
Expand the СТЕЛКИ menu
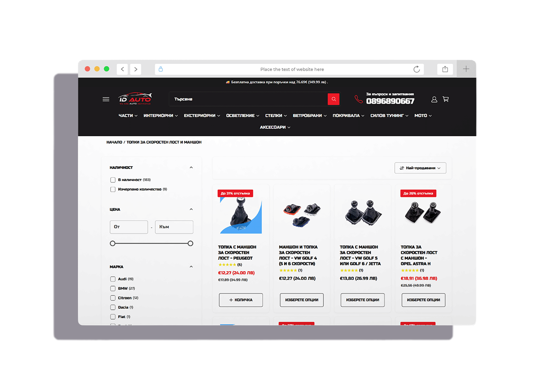(276, 115)
